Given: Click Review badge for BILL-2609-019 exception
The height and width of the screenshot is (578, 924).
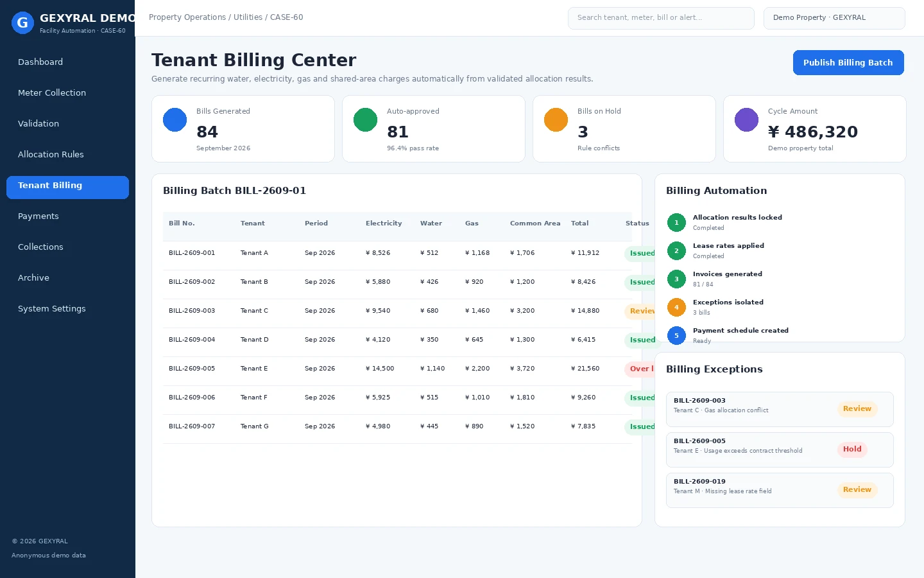Looking at the screenshot, I should pos(857,490).
